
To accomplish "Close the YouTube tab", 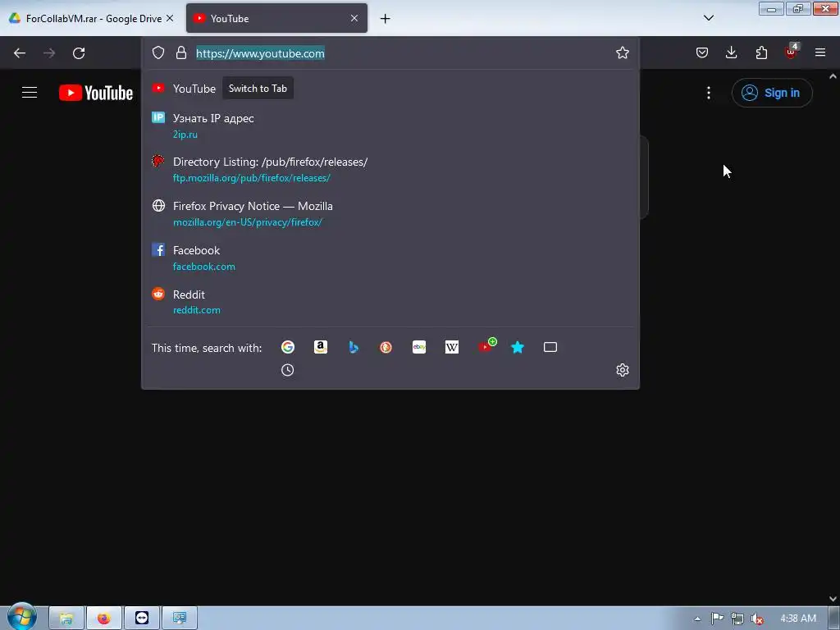I will click(x=354, y=18).
